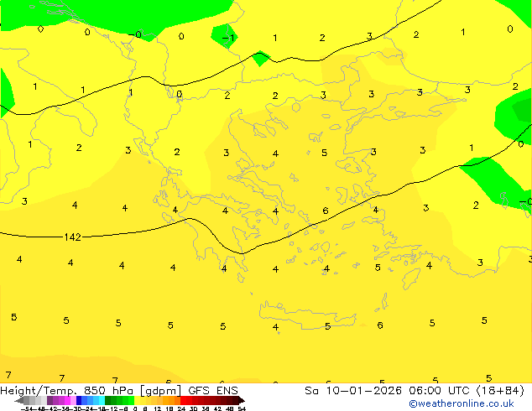Click the bright yellow swatch in the legend

coord(137,400)
